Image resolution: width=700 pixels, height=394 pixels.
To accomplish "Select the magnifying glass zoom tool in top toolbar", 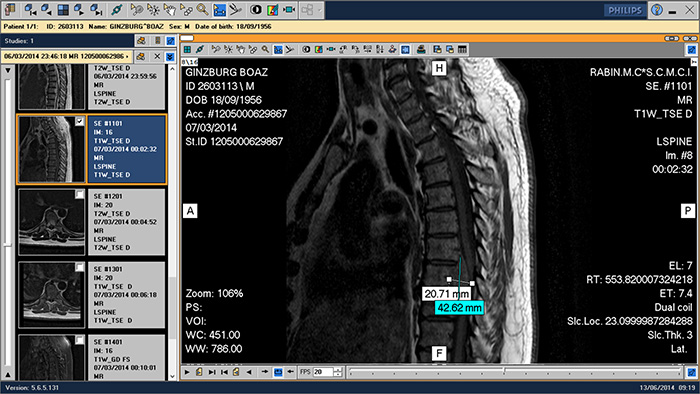I will [x=203, y=9].
